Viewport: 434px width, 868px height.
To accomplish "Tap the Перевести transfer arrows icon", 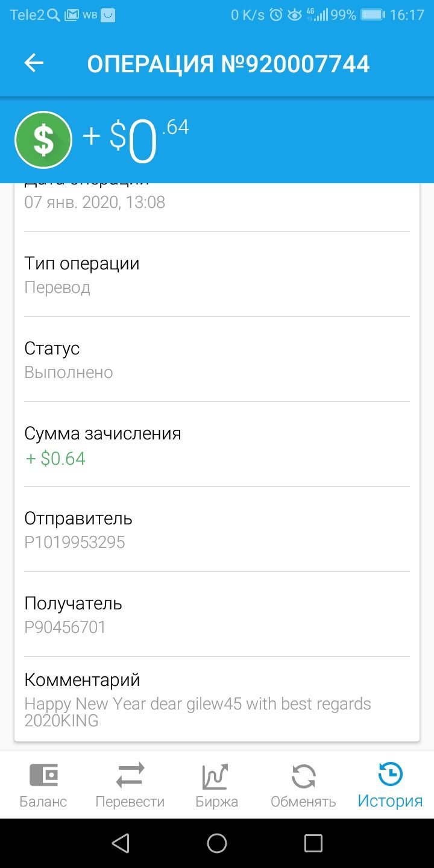I will 130,775.
